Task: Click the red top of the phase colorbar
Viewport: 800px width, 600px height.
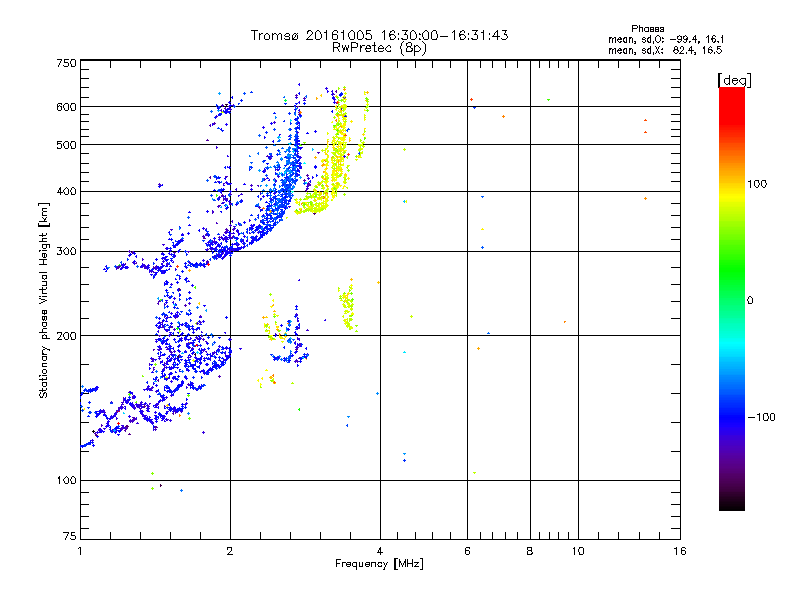Action: 732,102
